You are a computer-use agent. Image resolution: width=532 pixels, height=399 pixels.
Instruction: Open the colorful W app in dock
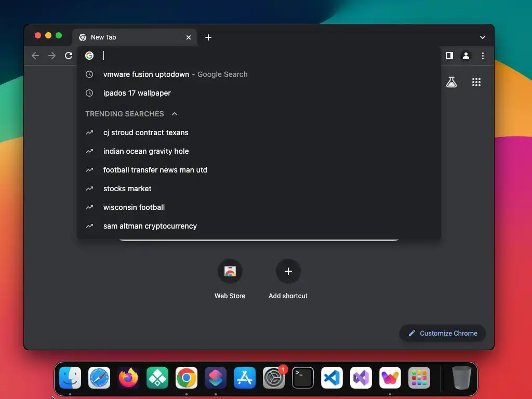coord(390,378)
